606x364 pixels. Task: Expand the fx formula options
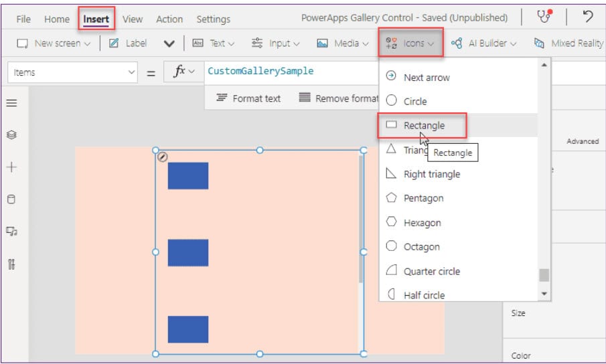point(184,72)
